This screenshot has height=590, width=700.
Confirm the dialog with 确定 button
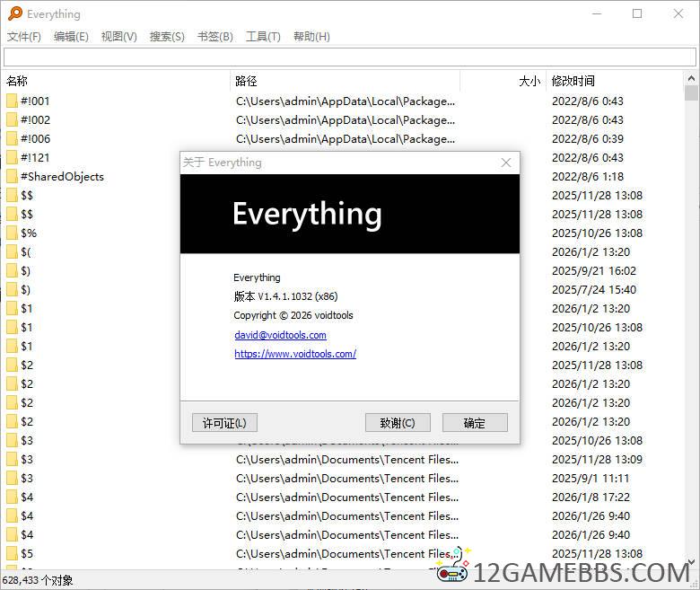475,423
